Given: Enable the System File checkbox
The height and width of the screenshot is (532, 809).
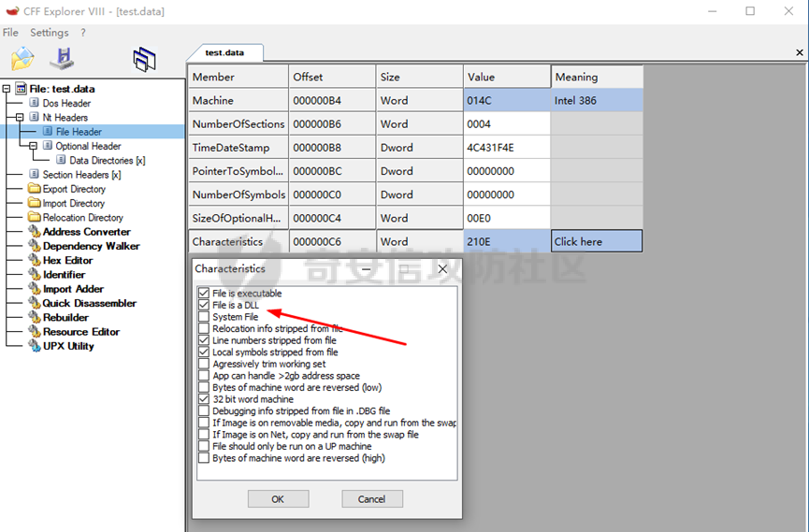Looking at the screenshot, I should click(x=204, y=317).
